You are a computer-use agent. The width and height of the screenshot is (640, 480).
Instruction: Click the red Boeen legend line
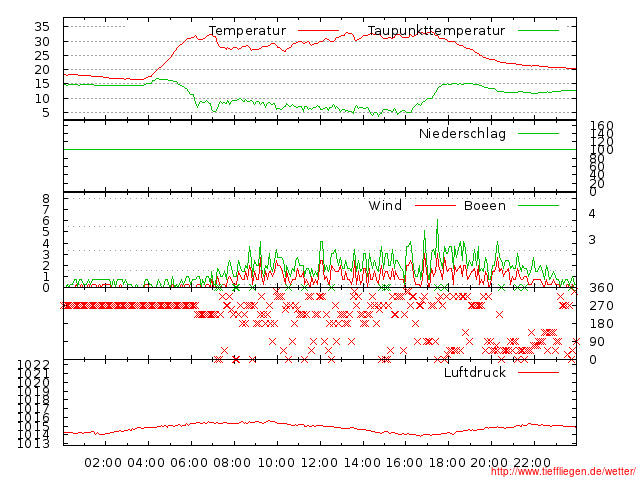539,206
